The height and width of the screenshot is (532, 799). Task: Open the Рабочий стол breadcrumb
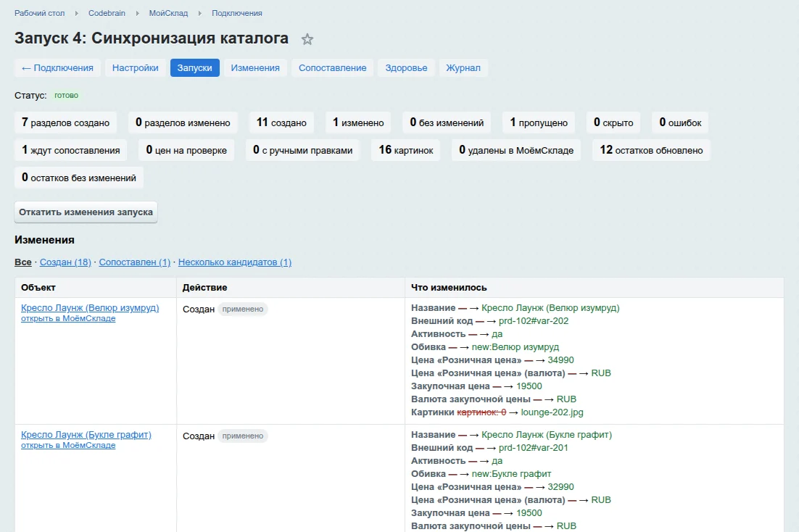tap(39, 13)
